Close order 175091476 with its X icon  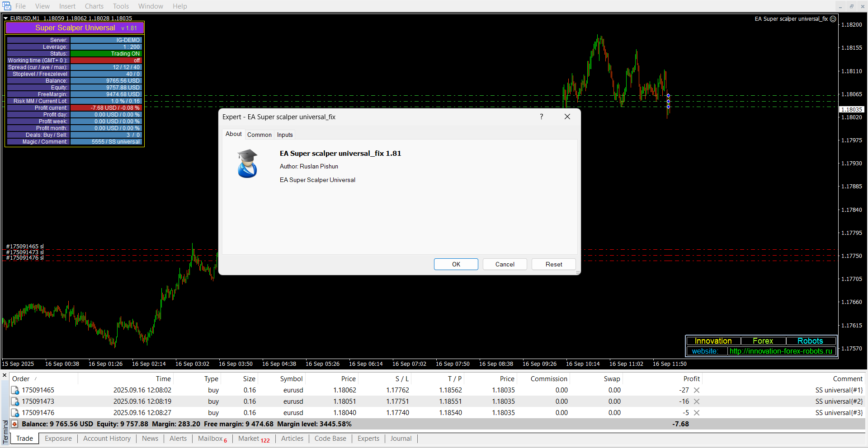point(697,413)
